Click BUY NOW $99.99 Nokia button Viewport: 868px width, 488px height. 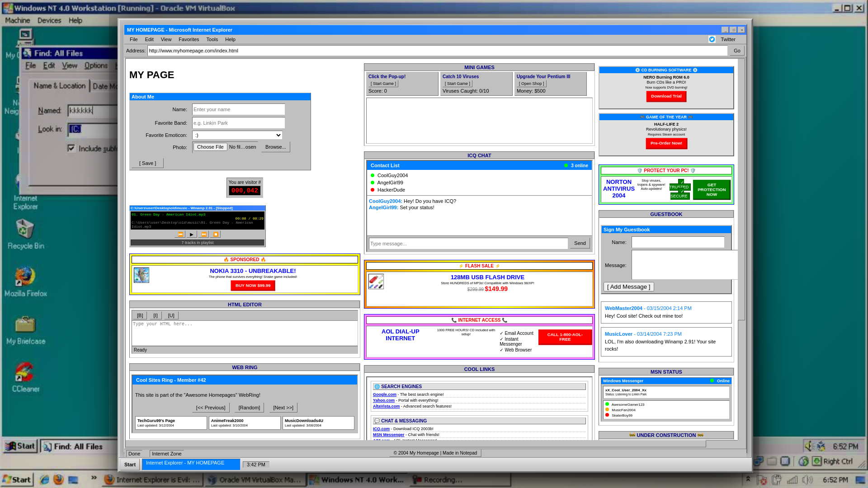tap(253, 286)
